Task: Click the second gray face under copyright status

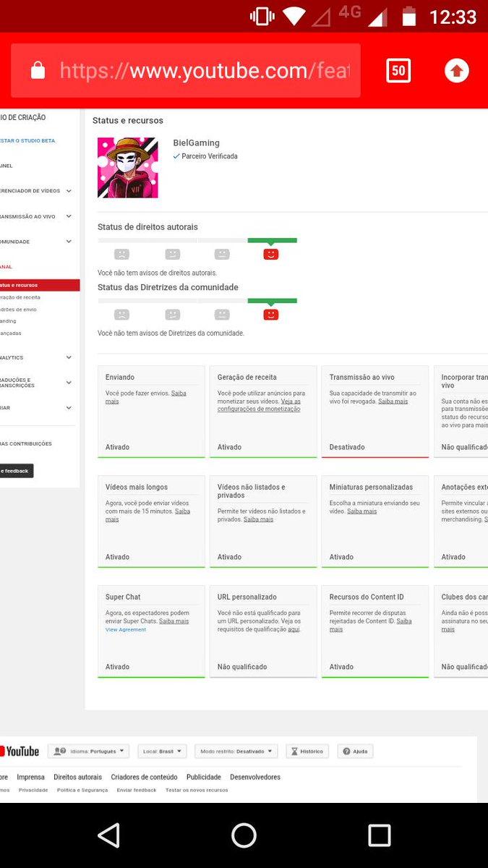Action: coord(172,254)
